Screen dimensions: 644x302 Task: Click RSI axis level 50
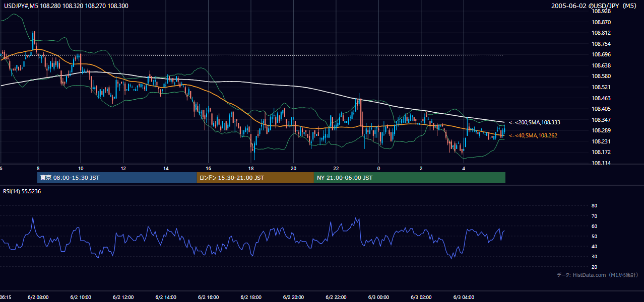594,236
